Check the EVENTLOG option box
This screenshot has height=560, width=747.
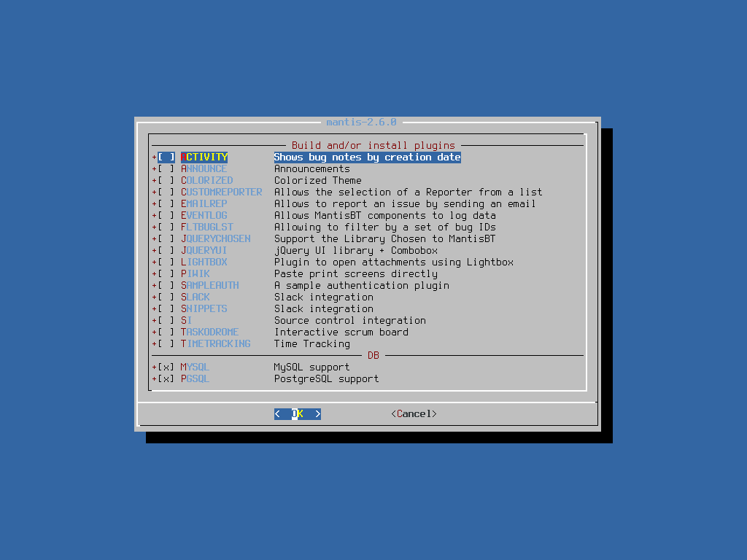[166, 216]
